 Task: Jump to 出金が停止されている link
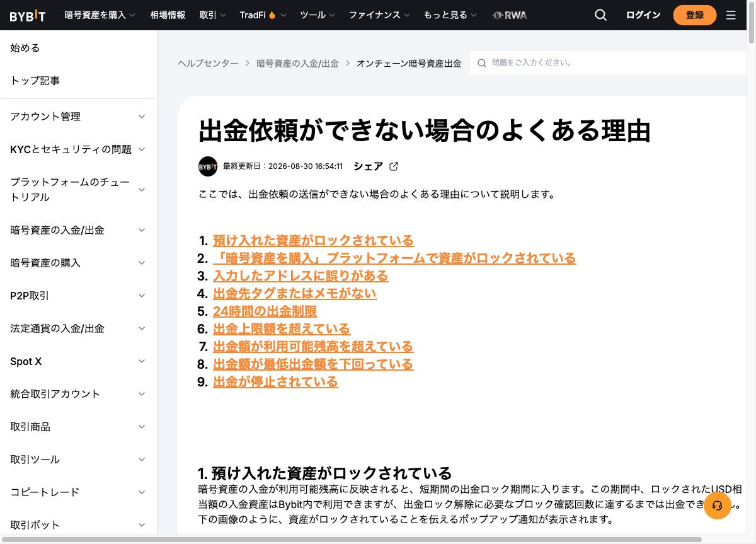coord(275,382)
